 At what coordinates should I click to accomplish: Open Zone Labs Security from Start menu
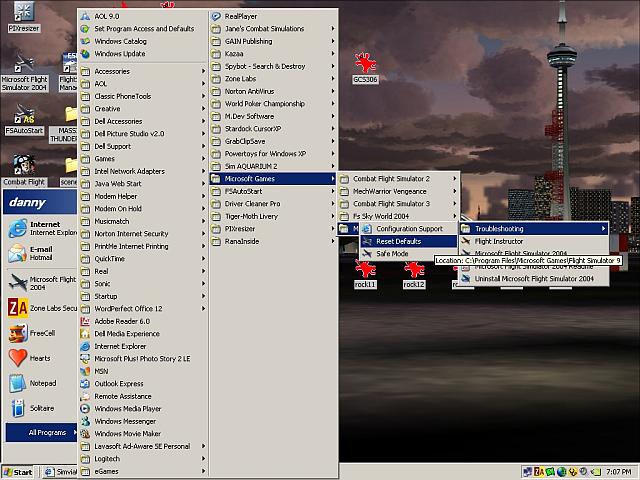(42, 308)
